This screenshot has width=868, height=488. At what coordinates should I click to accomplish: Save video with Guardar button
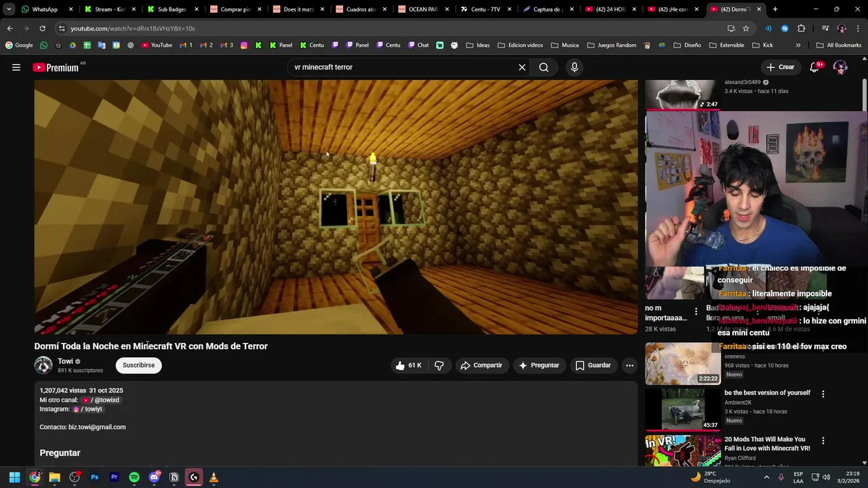click(593, 365)
